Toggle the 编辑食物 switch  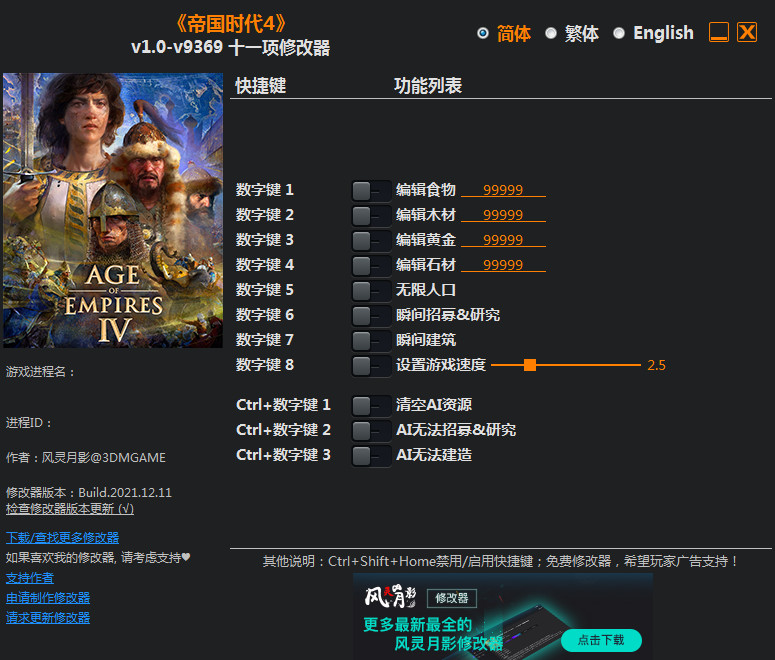[x=371, y=190]
